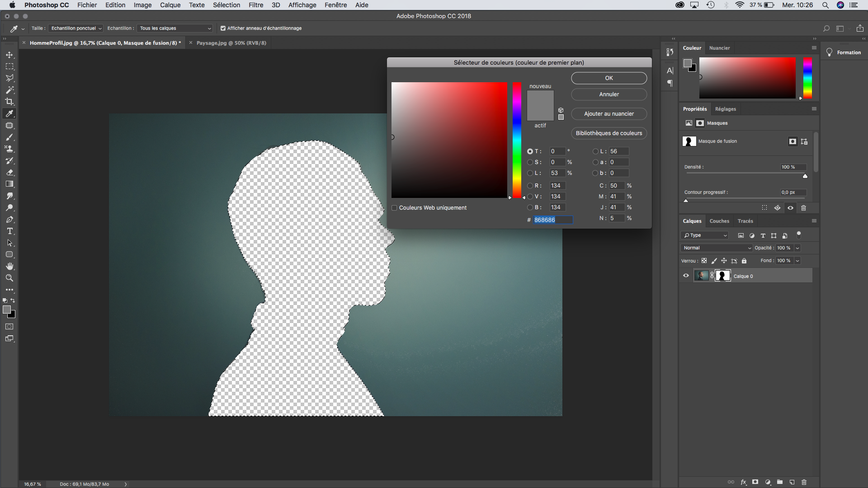868x488 pixels.
Task: Click the Annuler button
Action: [x=609, y=94]
